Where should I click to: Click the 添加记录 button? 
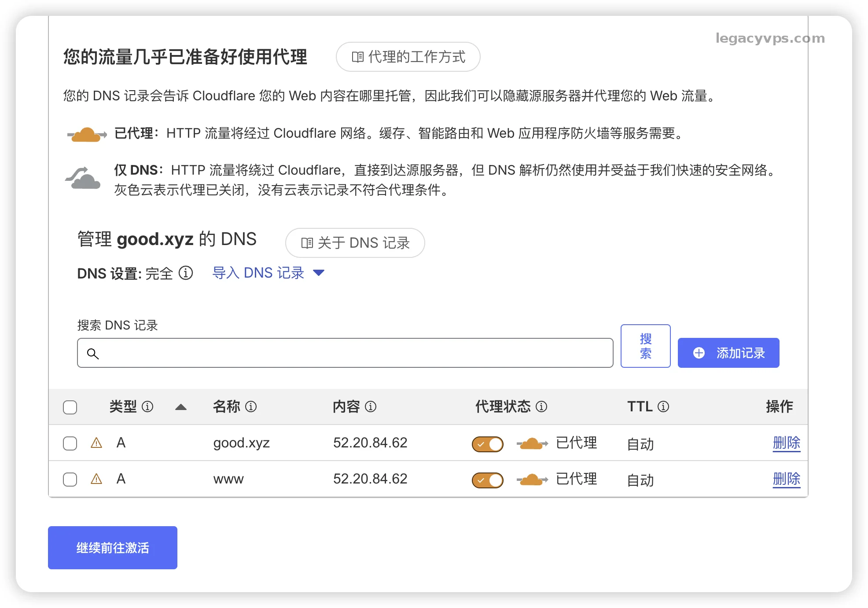pyautogui.click(x=728, y=353)
